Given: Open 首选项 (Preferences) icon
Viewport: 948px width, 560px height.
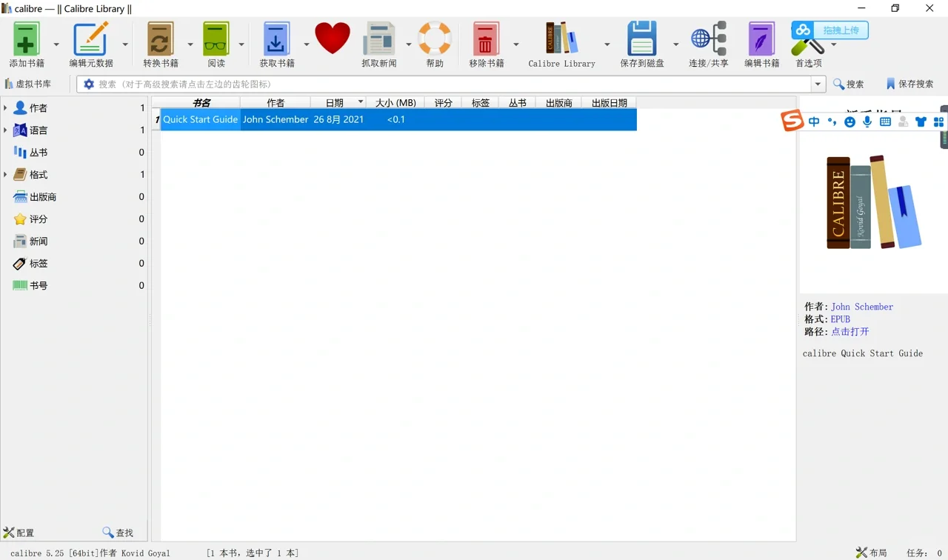Looking at the screenshot, I should click(x=807, y=46).
